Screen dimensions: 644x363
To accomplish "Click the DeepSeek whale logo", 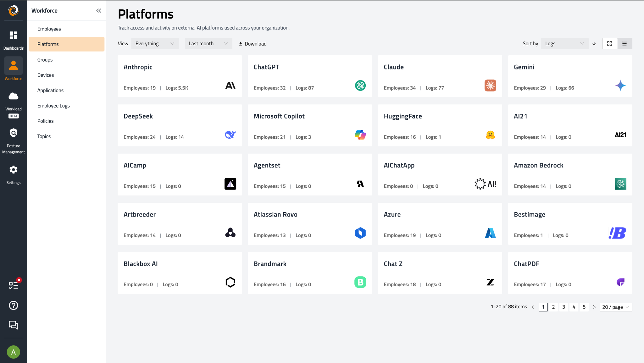I will pos(230,135).
